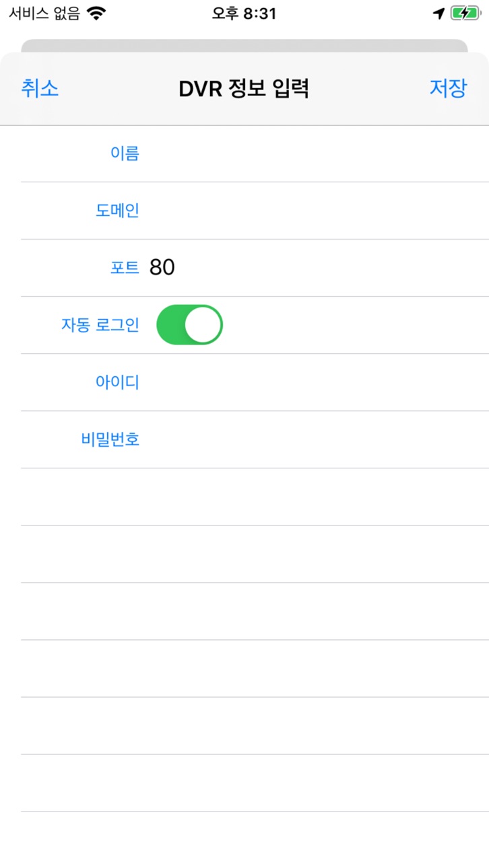Viewport: 489px width, 868px height.
Task: Focus the 이름 name input field
Action: 315,153
